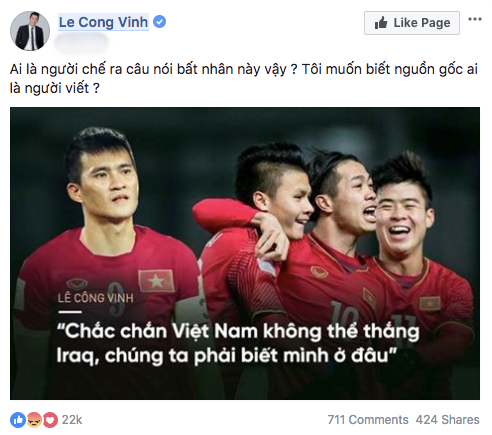Click Vietnam flag patch on left jersey

(156, 281)
